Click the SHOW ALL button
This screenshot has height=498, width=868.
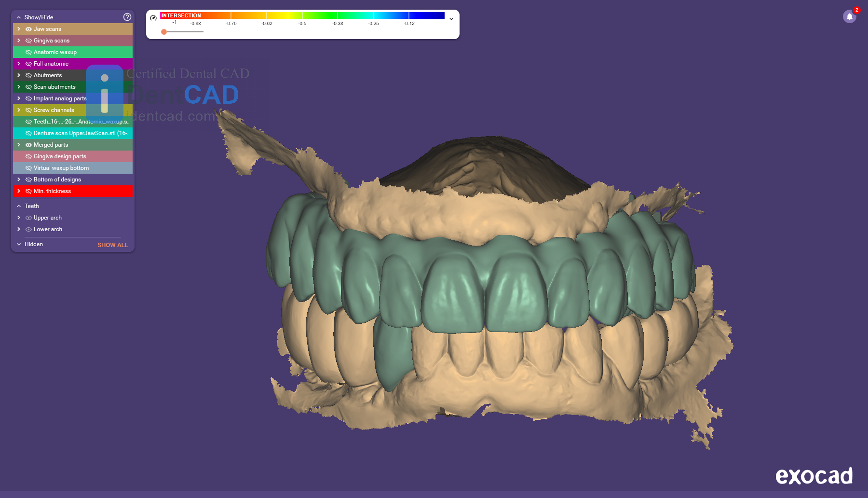coord(112,245)
